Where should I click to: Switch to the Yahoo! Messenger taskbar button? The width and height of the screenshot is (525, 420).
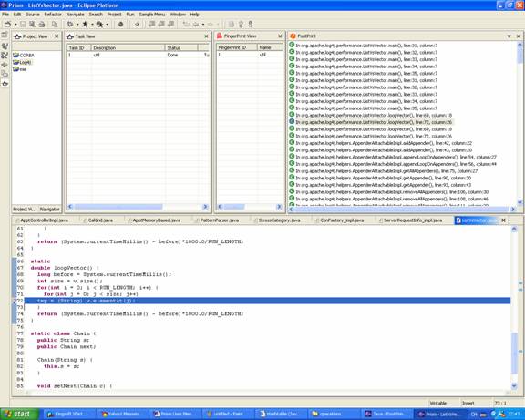[x=122, y=414]
